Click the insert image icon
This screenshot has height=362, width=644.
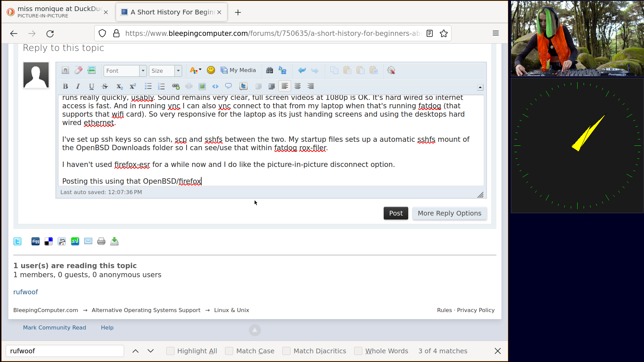pyautogui.click(x=202, y=86)
